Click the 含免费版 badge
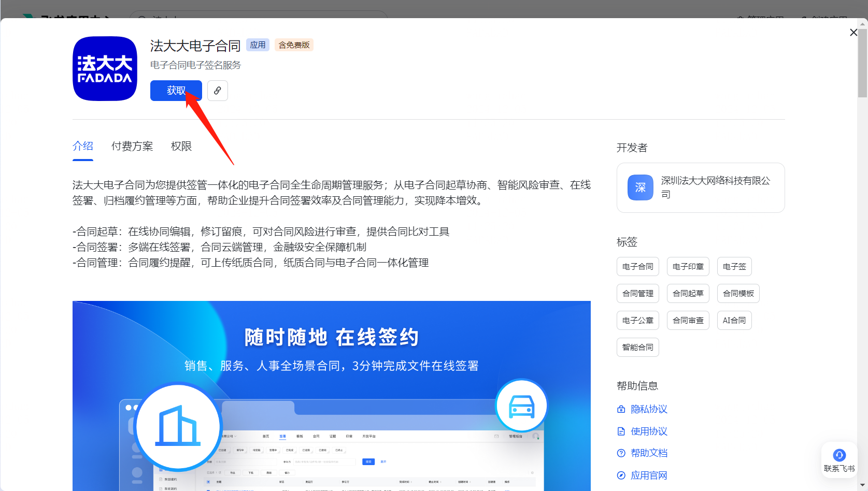 [x=294, y=45]
